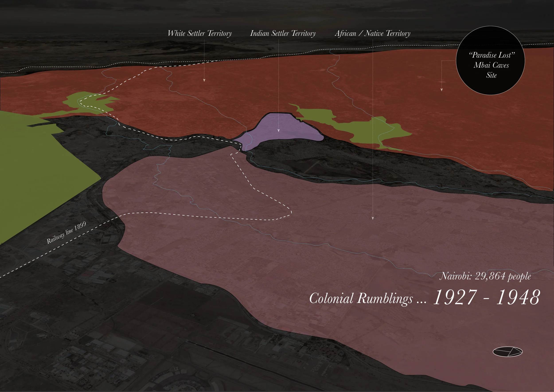Click the compass orientation oval icon
Viewport: 554px width, 392px height.
point(507,352)
